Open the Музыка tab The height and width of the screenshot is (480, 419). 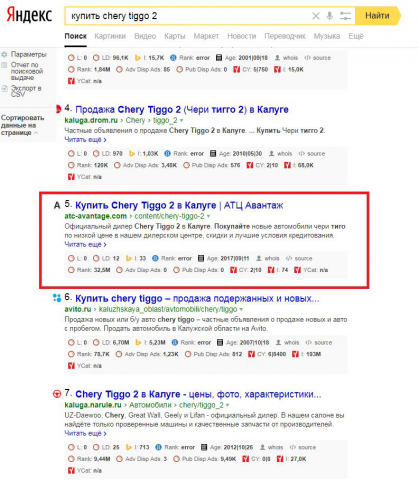click(x=327, y=36)
